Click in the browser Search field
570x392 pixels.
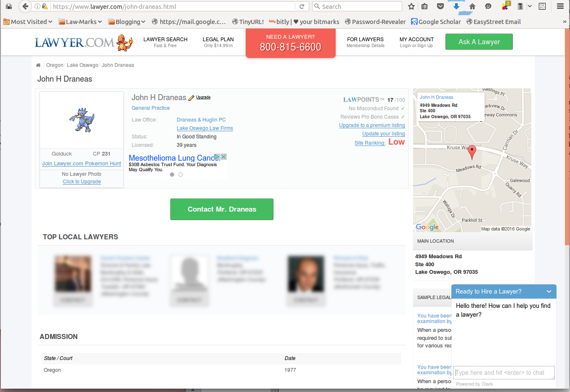pos(357,6)
